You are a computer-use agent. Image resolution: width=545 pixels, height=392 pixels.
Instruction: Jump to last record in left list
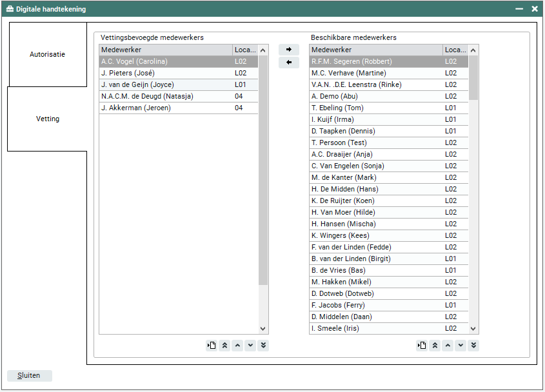pyautogui.click(x=263, y=346)
